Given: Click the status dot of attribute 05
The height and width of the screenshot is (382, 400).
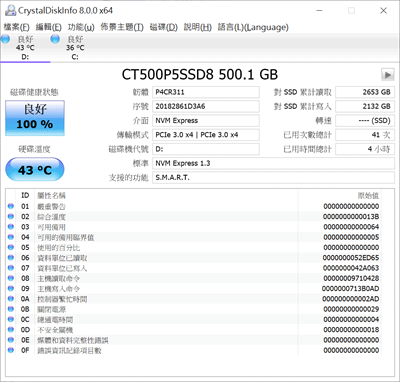Looking at the screenshot, I should tap(11, 248).
